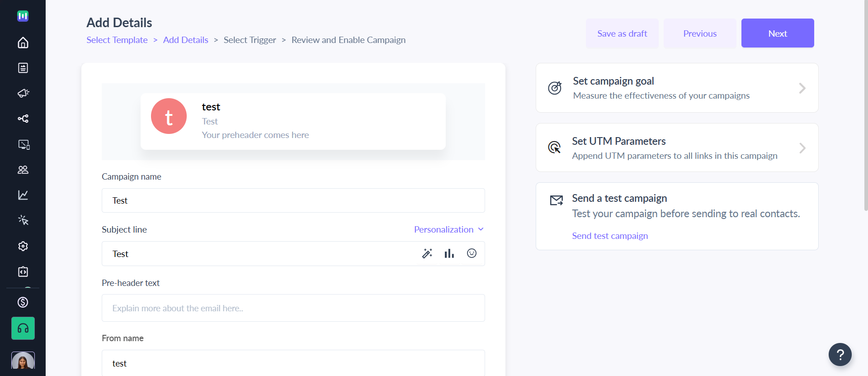The width and height of the screenshot is (868, 376).
Task: Open Analytics via the line chart icon
Action: pos(23,195)
